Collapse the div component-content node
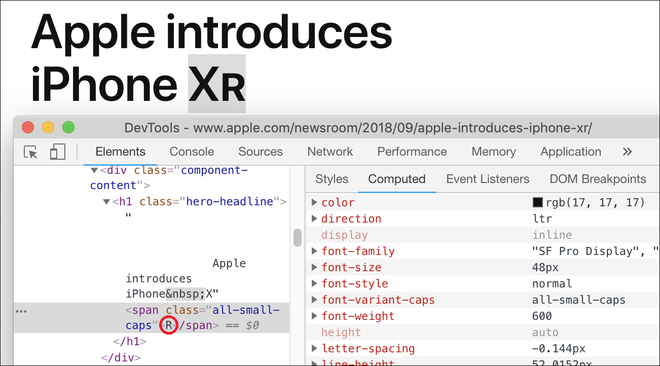 pos(94,170)
